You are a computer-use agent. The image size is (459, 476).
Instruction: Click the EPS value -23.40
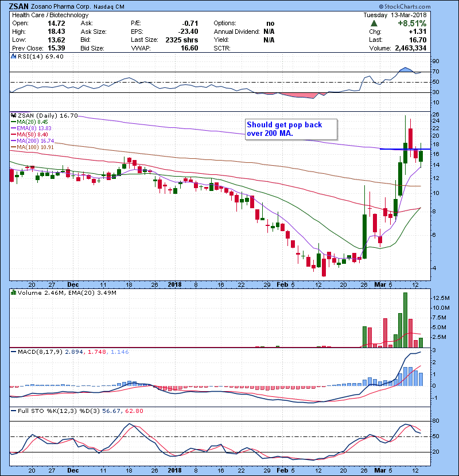(x=188, y=32)
